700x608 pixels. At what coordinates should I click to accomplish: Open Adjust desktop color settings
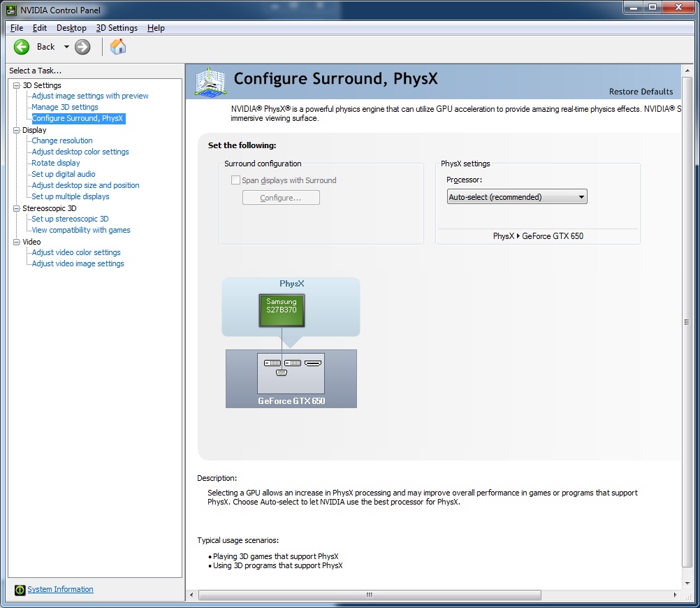click(80, 152)
